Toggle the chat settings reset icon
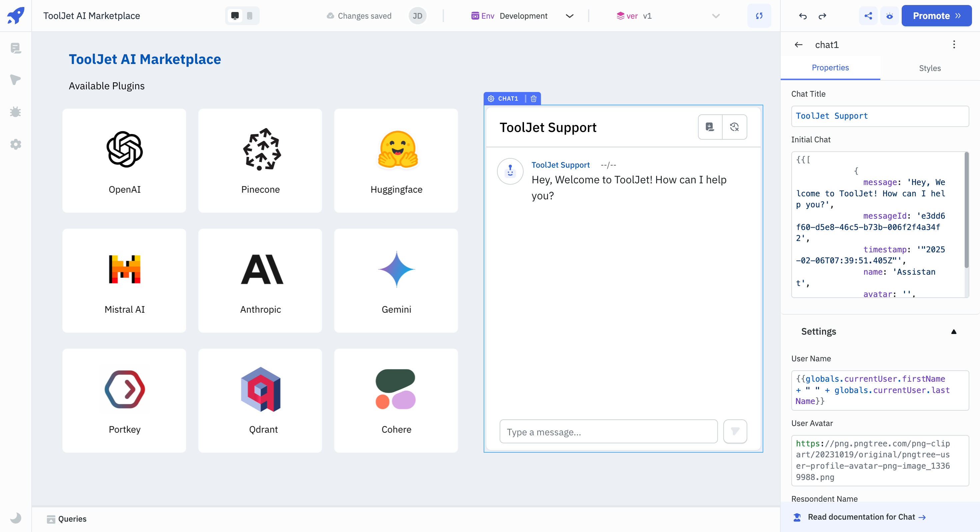The height and width of the screenshot is (532, 980). tap(734, 127)
